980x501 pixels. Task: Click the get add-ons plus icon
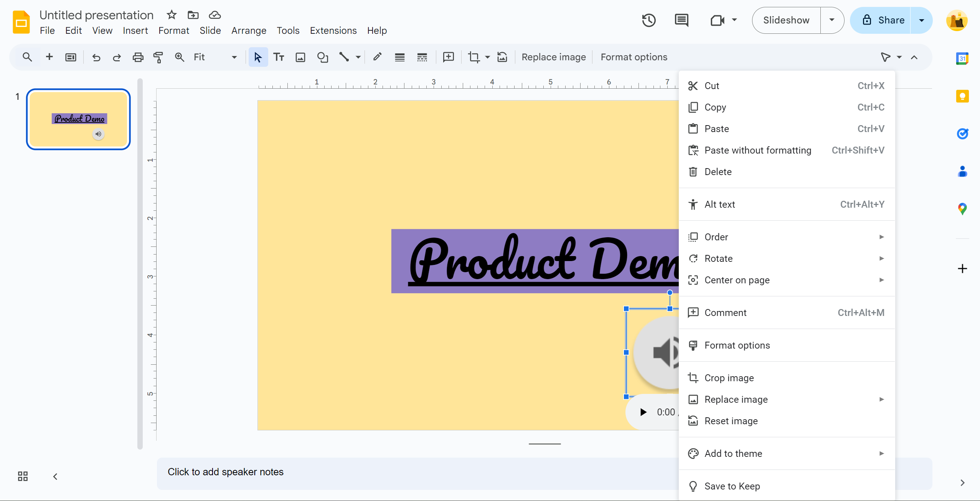click(962, 268)
